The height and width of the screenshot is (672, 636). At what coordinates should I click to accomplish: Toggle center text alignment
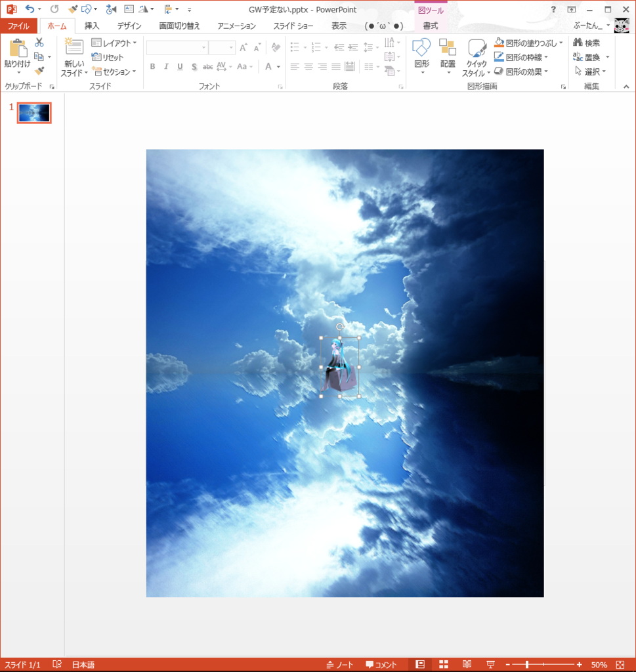[308, 66]
